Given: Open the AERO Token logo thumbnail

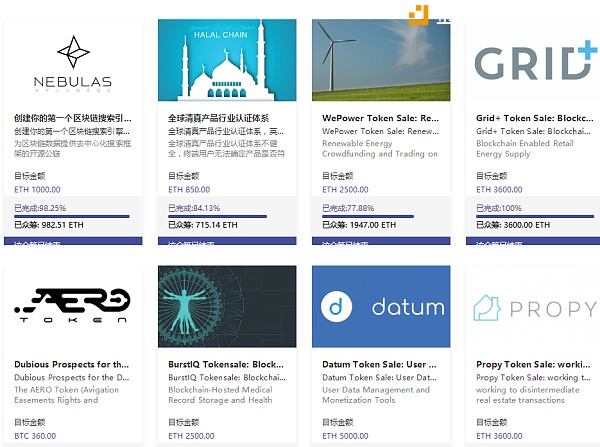Looking at the screenshot, I should pos(73,307).
